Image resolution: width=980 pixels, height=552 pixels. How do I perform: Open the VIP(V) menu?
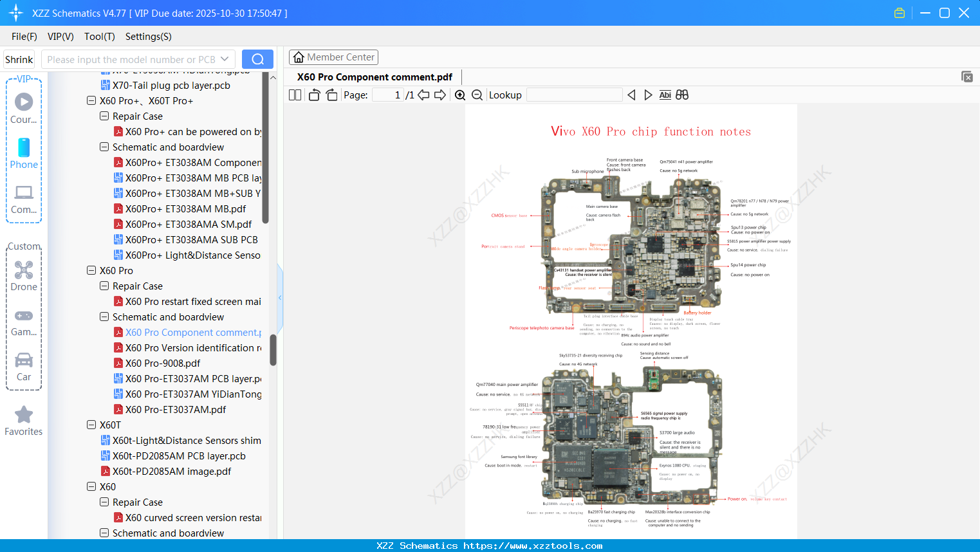tap(60, 37)
